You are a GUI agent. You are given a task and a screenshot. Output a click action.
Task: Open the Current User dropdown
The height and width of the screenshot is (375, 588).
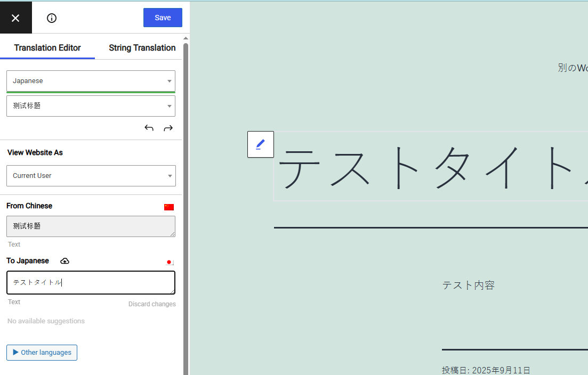pos(91,176)
